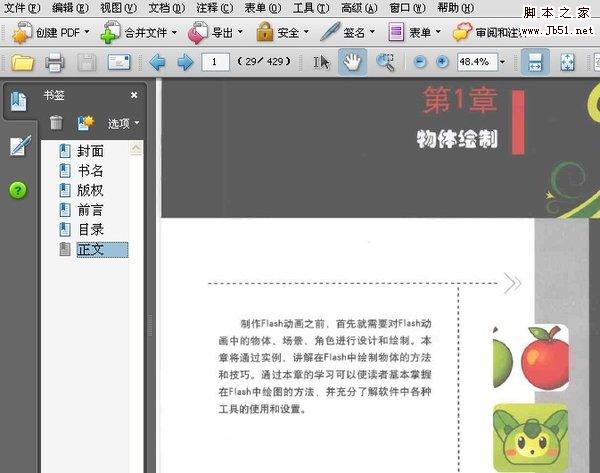Screen dimensions: 600x473
Task: Go to previous page with left arrow
Action: click(157, 62)
